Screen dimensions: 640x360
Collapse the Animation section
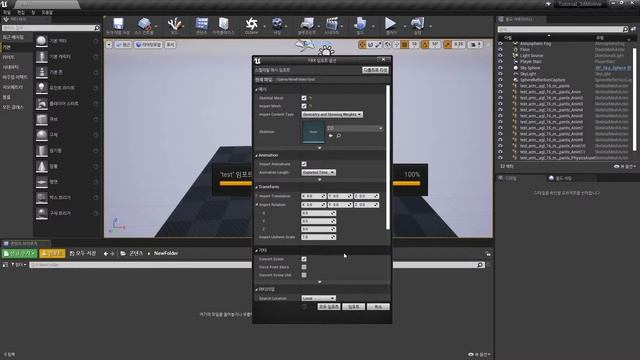point(256,156)
